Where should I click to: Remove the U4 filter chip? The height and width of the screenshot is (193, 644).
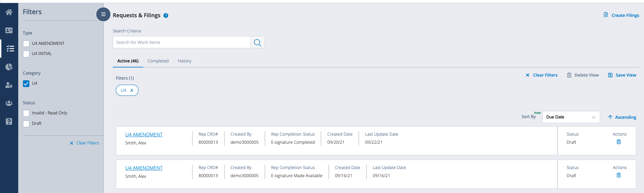click(132, 90)
